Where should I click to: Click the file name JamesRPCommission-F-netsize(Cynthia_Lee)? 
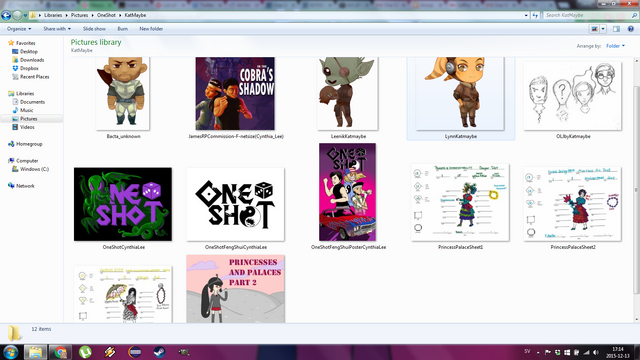click(236, 136)
